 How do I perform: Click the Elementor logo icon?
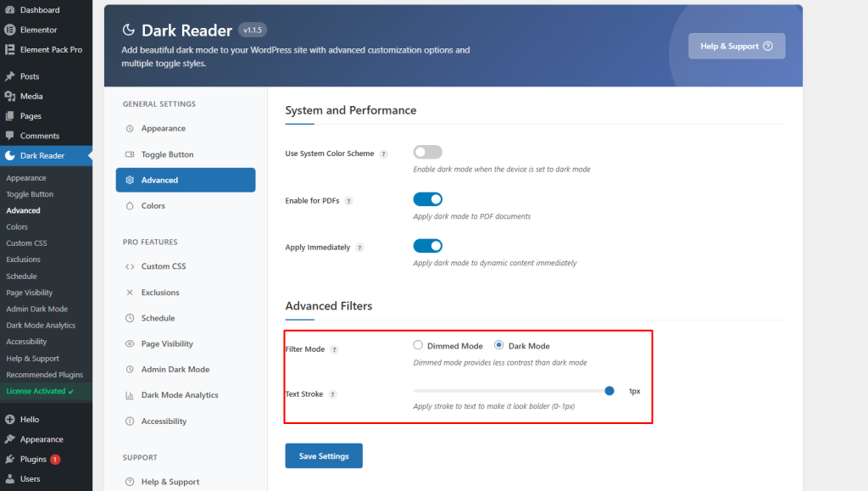coord(10,30)
